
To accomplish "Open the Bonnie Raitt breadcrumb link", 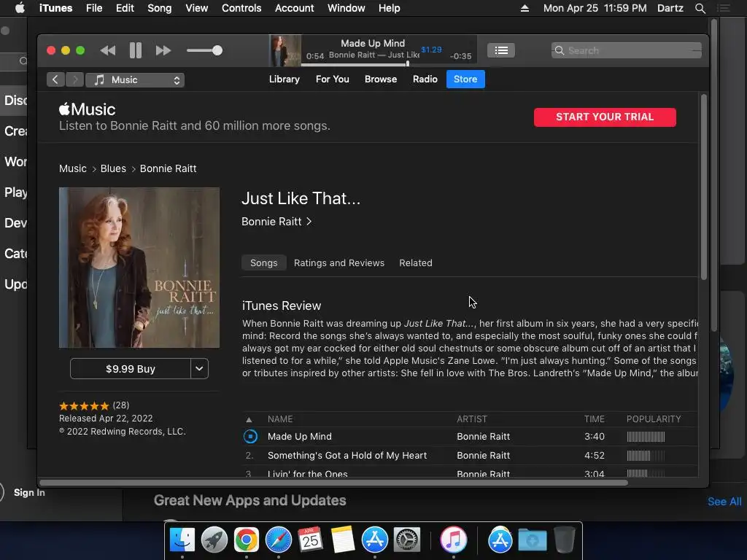I will 169,168.
